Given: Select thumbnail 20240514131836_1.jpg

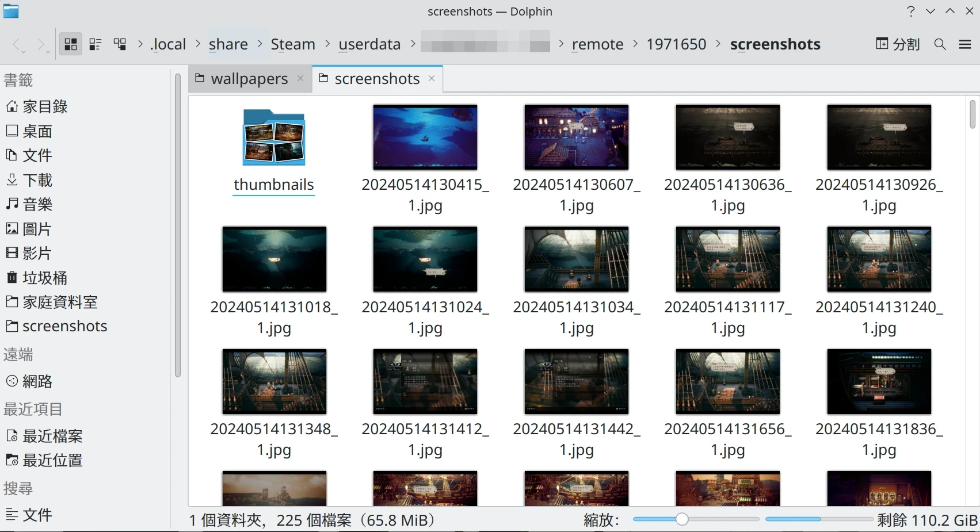Looking at the screenshot, I should [879, 381].
